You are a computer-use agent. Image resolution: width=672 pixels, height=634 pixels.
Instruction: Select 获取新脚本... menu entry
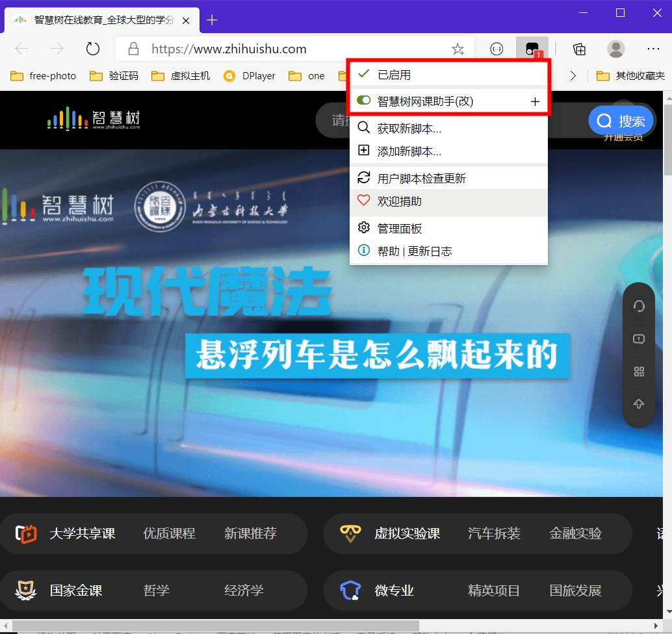click(x=448, y=128)
